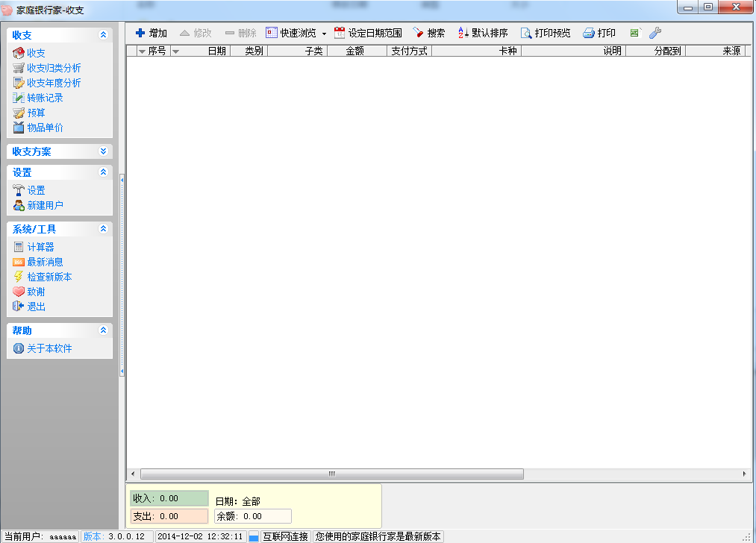Click 搜索 flashlight icon
This screenshot has width=756, height=543.
pos(418,33)
